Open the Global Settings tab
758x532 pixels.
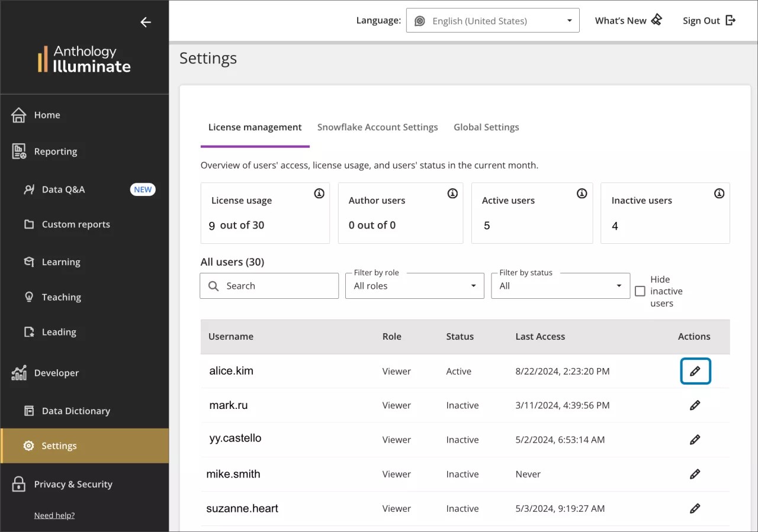pyautogui.click(x=486, y=127)
